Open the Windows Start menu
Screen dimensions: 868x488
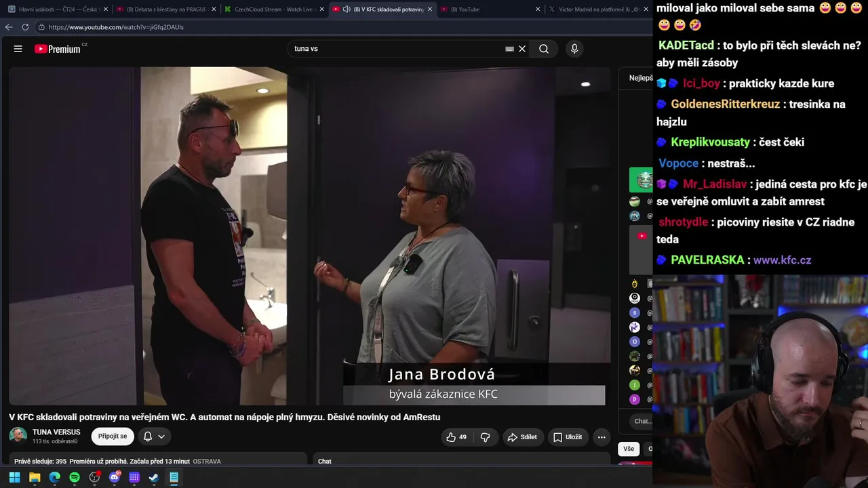(14, 477)
